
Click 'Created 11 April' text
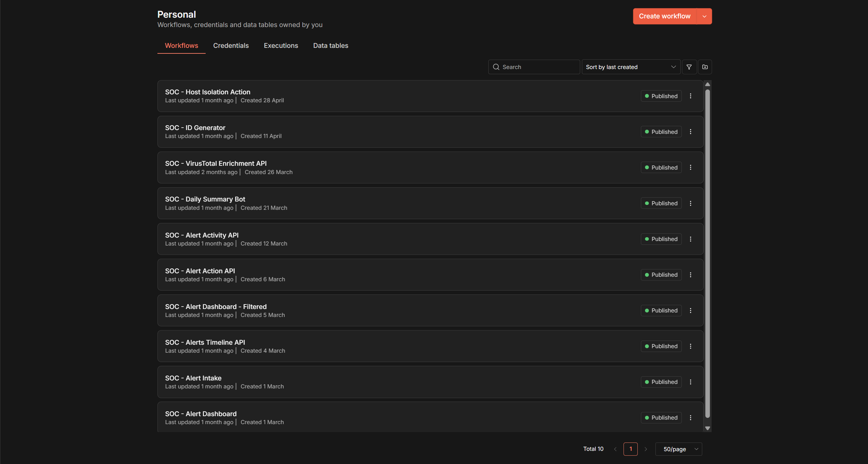tap(261, 136)
